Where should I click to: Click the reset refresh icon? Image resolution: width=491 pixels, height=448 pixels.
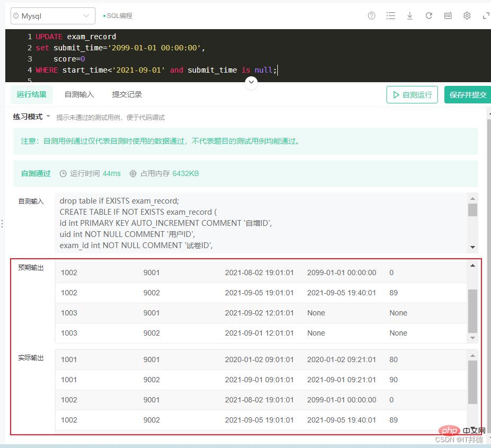pyautogui.click(x=429, y=16)
